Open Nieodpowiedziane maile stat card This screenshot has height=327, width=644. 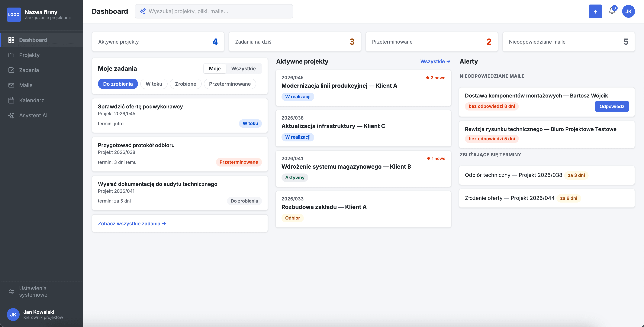click(x=568, y=42)
